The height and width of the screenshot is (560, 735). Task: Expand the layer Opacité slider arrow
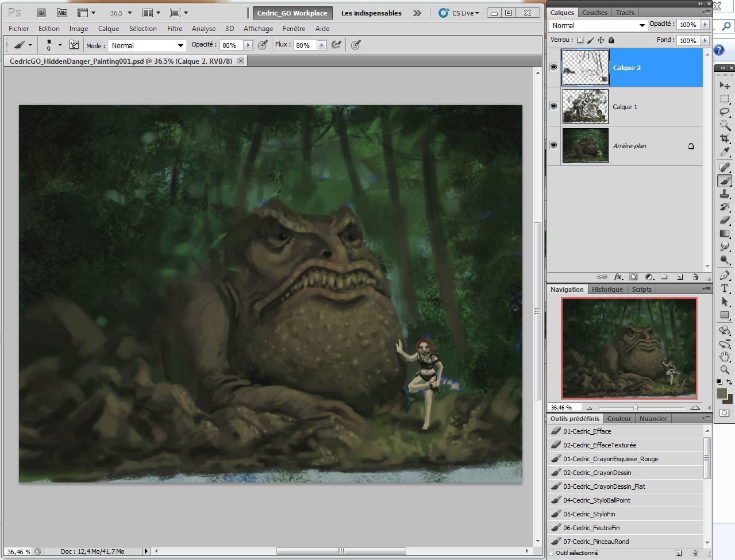705,25
